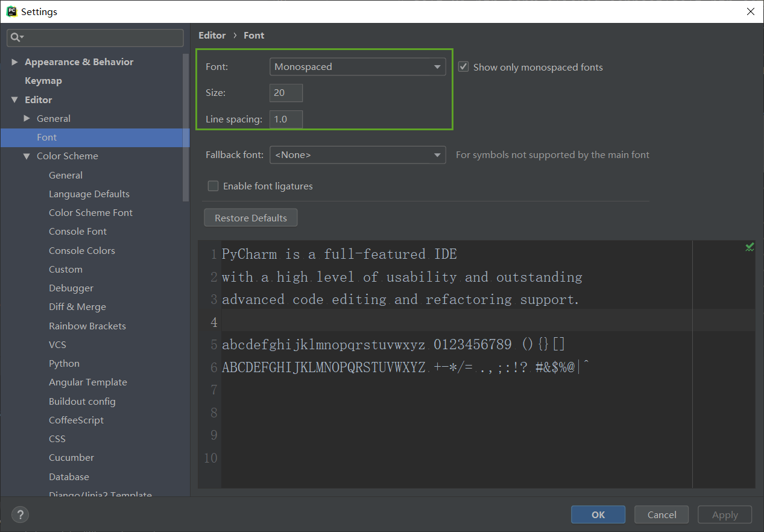
Task: Open Angular Template settings
Action: pyautogui.click(x=88, y=382)
